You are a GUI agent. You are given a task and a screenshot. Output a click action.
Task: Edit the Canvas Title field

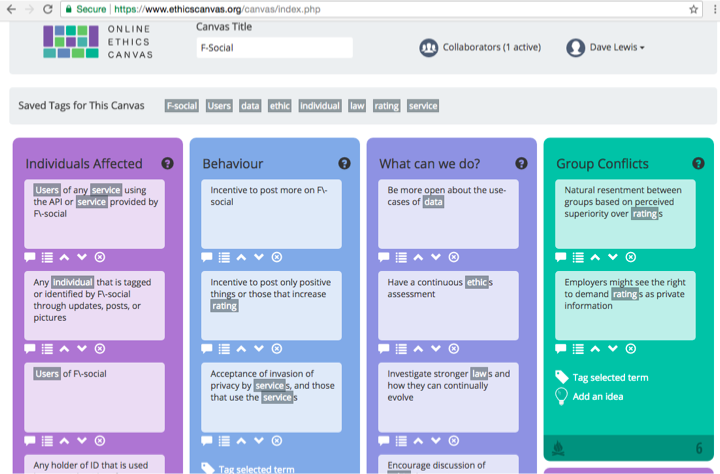275,48
